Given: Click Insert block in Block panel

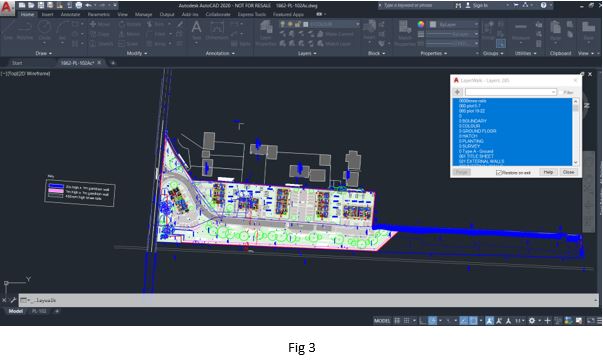Looking at the screenshot, I should pyautogui.click(x=369, y=30).
